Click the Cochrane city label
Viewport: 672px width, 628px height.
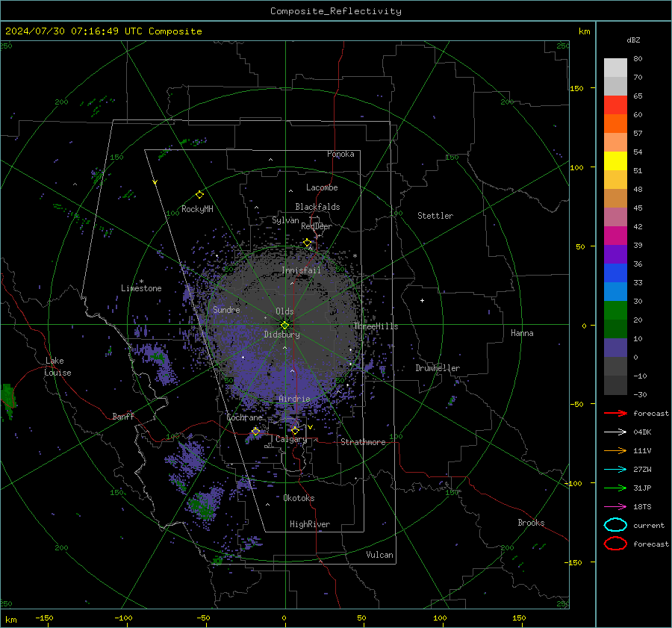tap(244, 417)
